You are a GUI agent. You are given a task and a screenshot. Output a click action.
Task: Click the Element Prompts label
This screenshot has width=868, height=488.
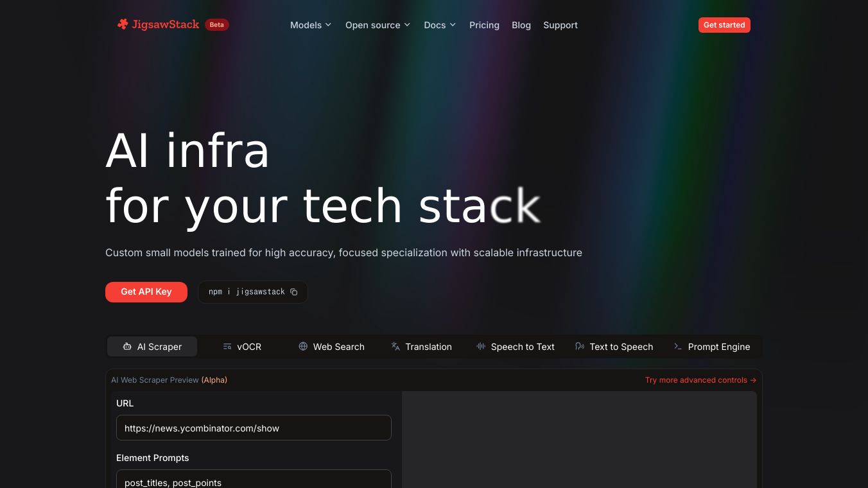(x=153, y=458)
